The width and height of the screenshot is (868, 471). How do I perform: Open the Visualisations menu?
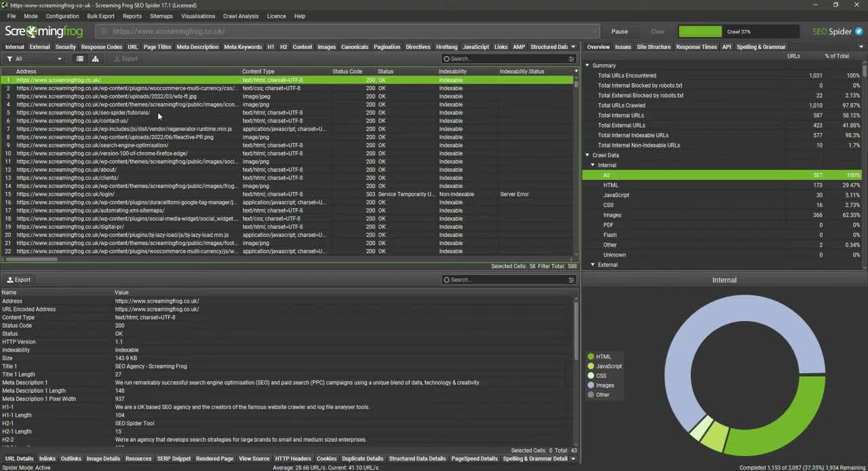(x=198, y=16)
